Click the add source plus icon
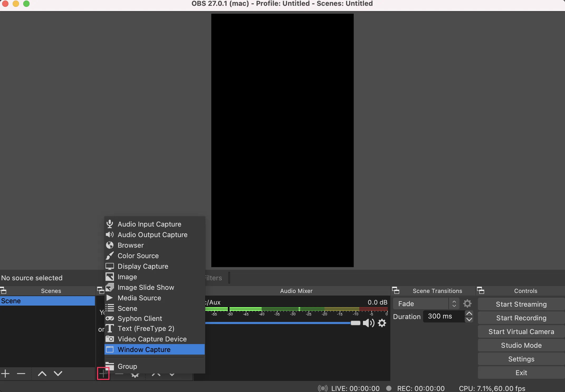Screen dimensions: 565x392 pyautogui.click(x=103, y=373)
